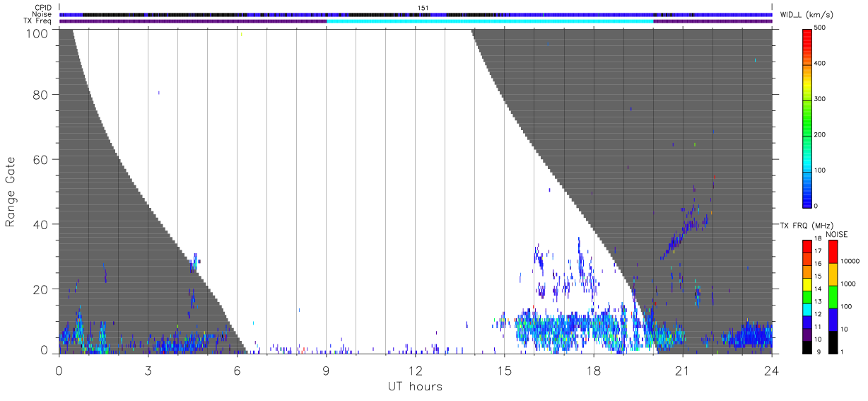
Task: Click the 1000 label on noise legend
Action: pyautogui.click(x=848, y=284)
